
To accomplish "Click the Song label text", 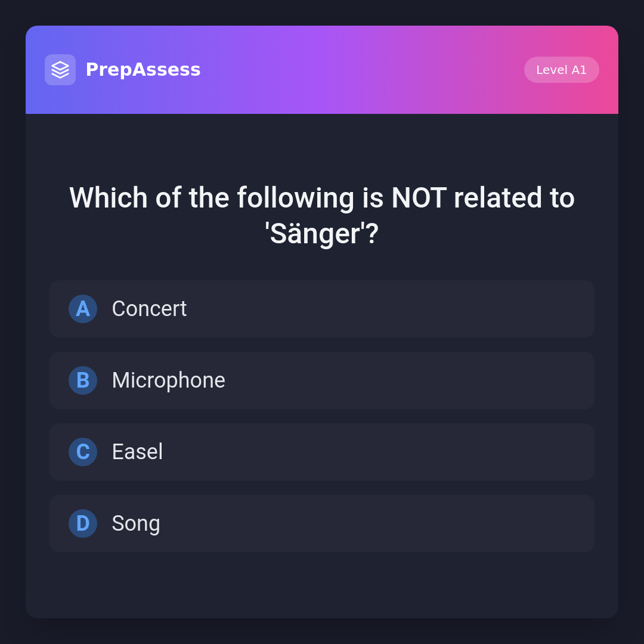I will (x=136, y=524).
